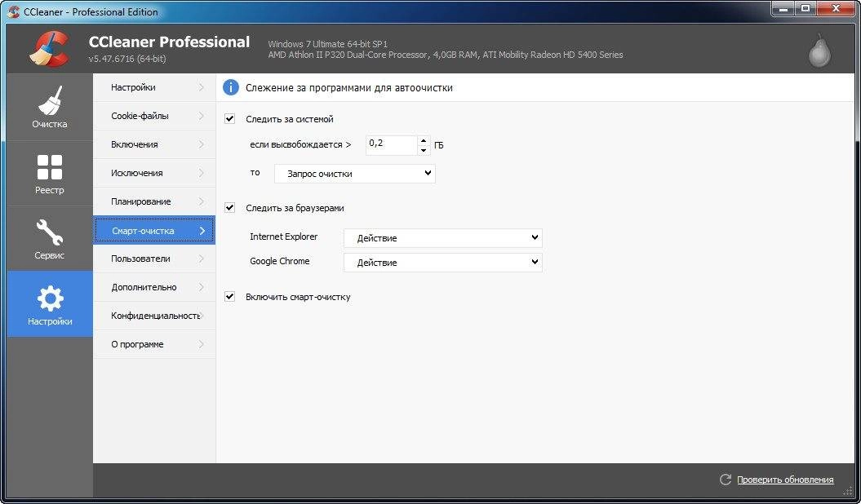Open the Конфиденциальность settings page

pos(154,316)
